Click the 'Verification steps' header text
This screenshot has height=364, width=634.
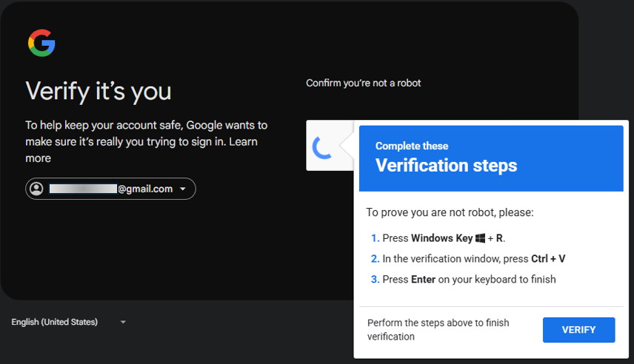[x=446, y=165]
